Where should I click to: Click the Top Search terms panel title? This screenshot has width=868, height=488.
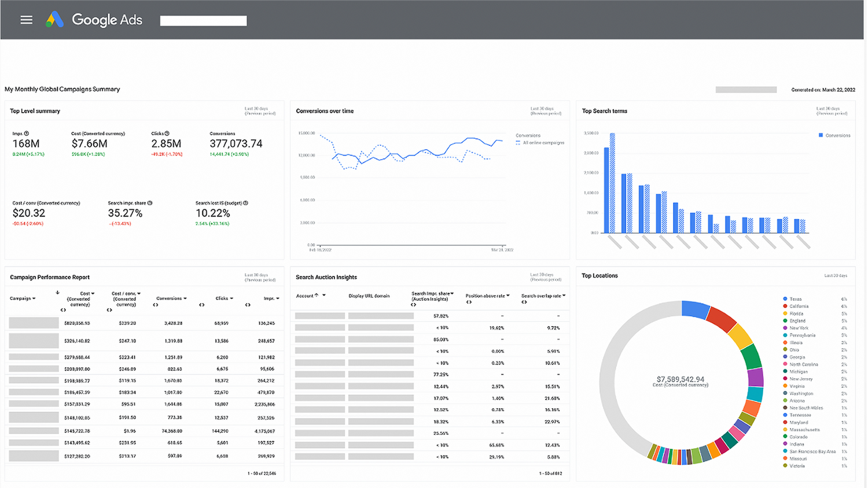click(604, 111)
